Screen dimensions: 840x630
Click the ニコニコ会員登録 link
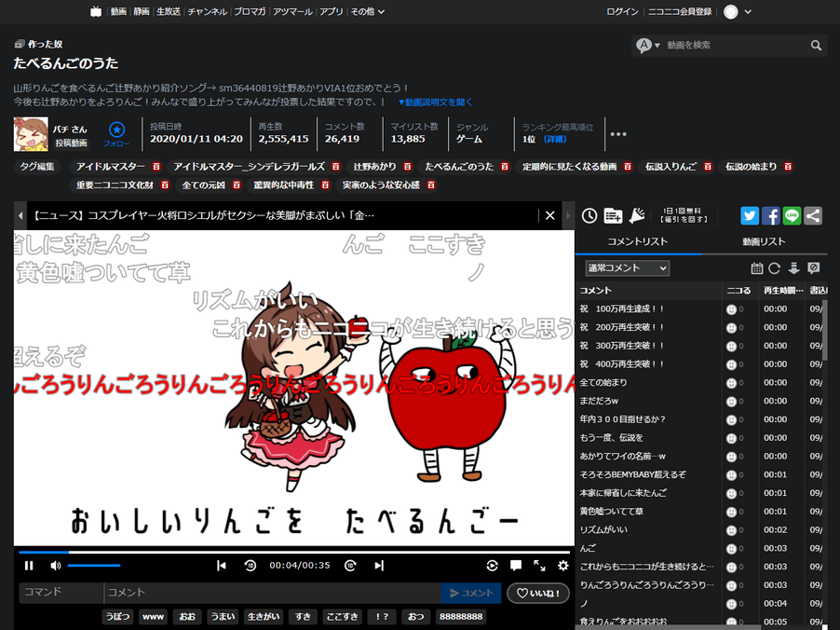680,11
